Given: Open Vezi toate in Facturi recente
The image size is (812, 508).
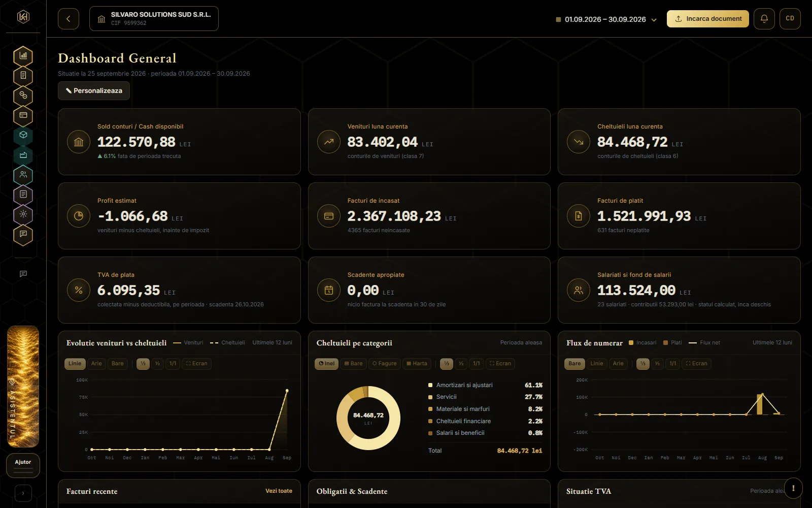Looking at the screenshot, I should click(x=279, y=491).
